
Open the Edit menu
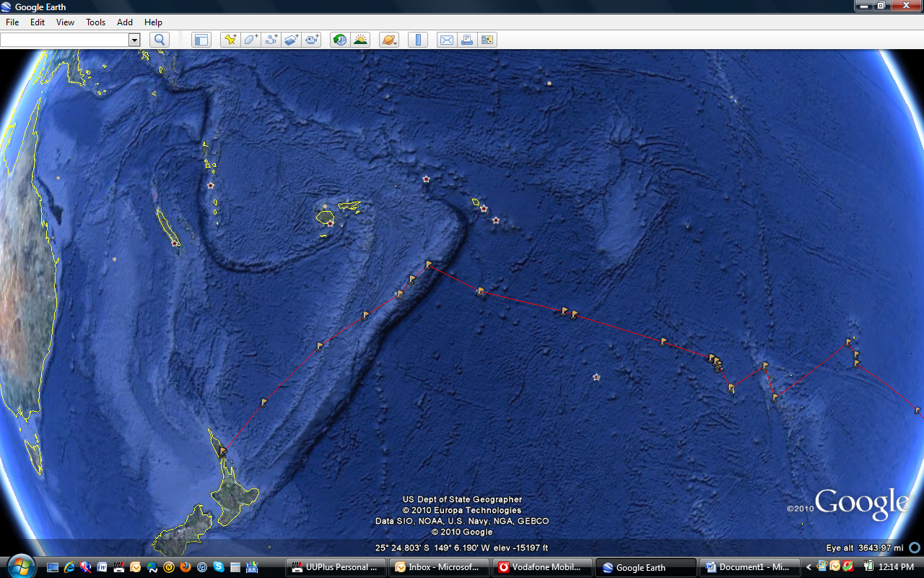(38, 22)
